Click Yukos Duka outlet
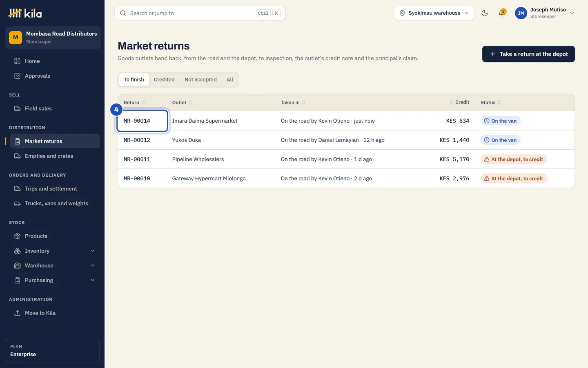The image size is (588, 368). pos(186,140)
